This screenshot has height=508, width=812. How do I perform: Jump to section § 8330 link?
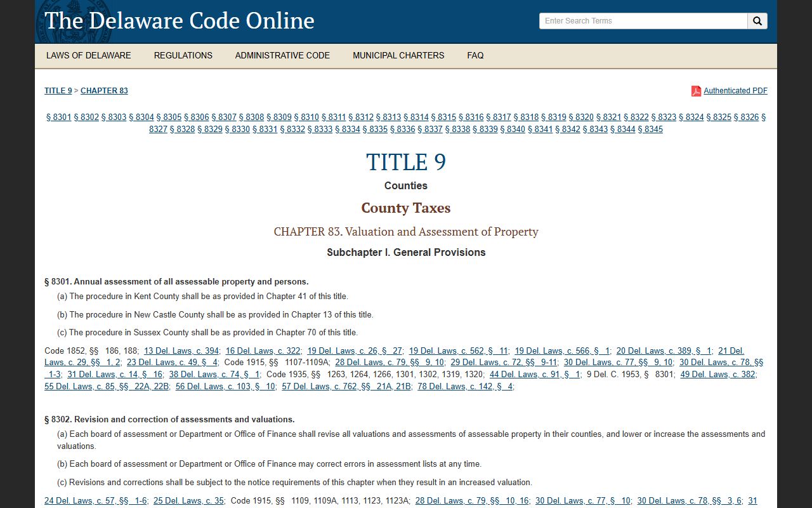pyautogui.click(x=237, y=130)
